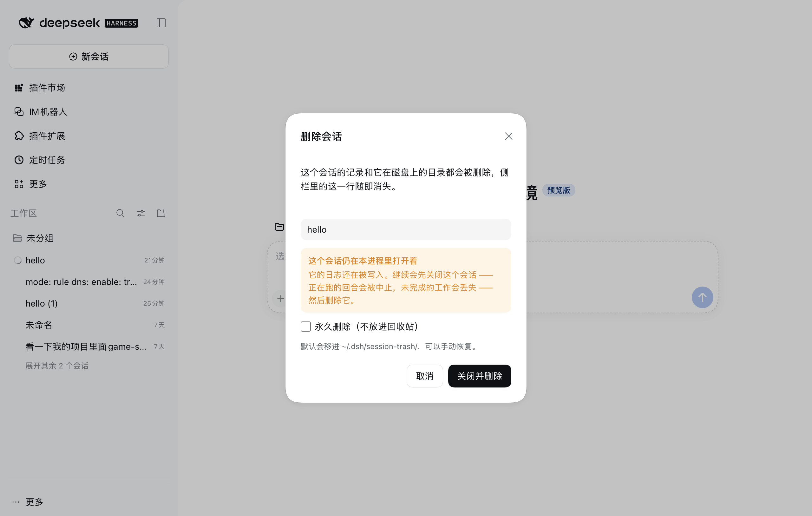The image size is (812, 516).
Task: Open the mode: rule dns session
Action: (89, 282)
